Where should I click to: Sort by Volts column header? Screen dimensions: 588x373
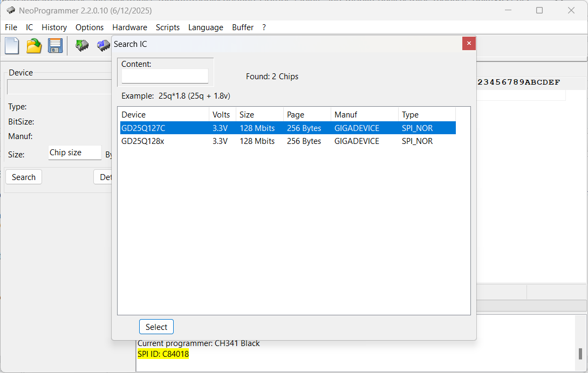coord(222,114)
